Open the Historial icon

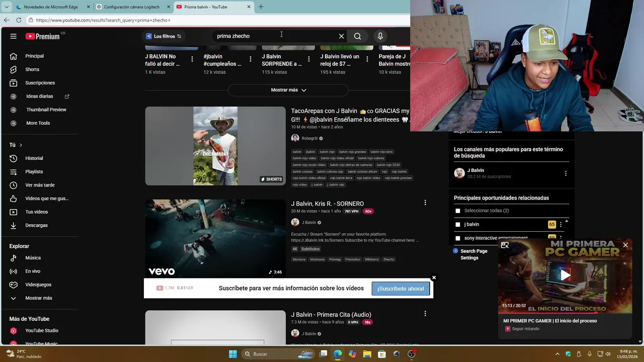(x=14, y=158)
